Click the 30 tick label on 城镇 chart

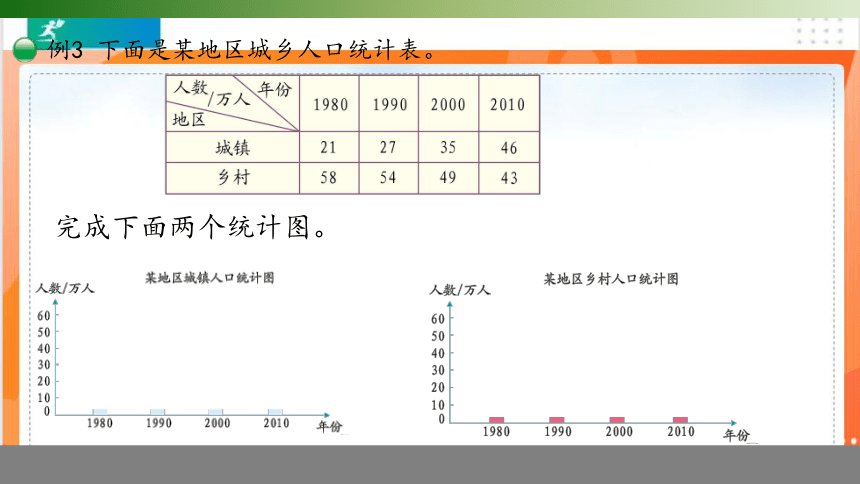(x=44, y=365)
